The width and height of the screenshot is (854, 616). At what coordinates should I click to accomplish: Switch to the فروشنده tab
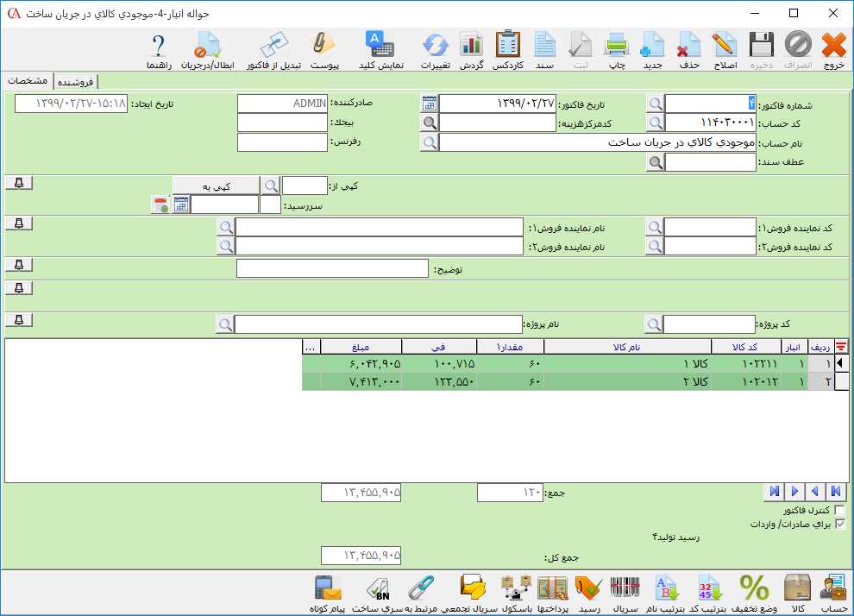[76, 81]
